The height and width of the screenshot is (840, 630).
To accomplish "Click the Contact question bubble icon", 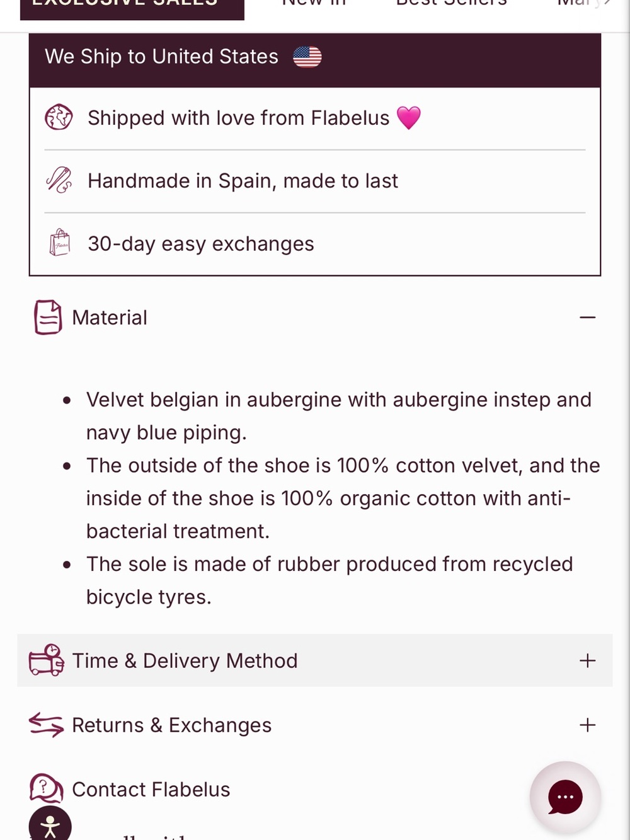I will [46, 788].
